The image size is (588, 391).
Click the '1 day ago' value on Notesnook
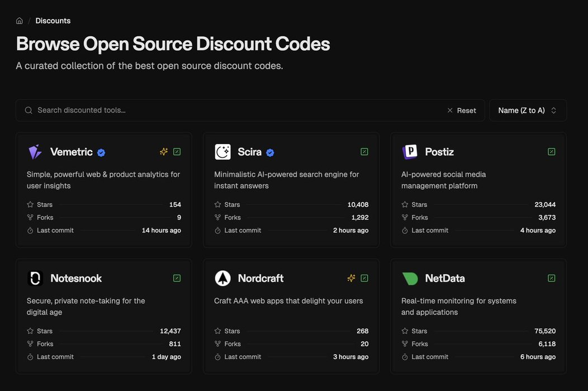click(x=167, y=356)
